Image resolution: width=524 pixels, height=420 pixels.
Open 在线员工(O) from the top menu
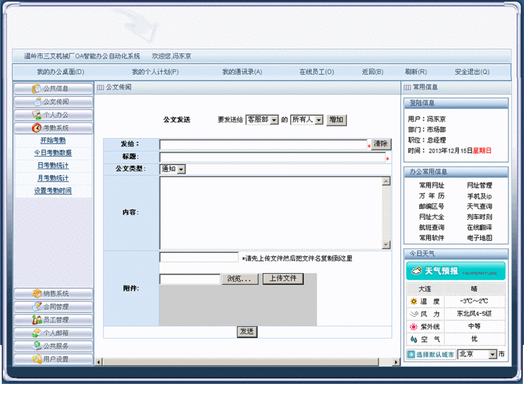click(x=316, y=72)
